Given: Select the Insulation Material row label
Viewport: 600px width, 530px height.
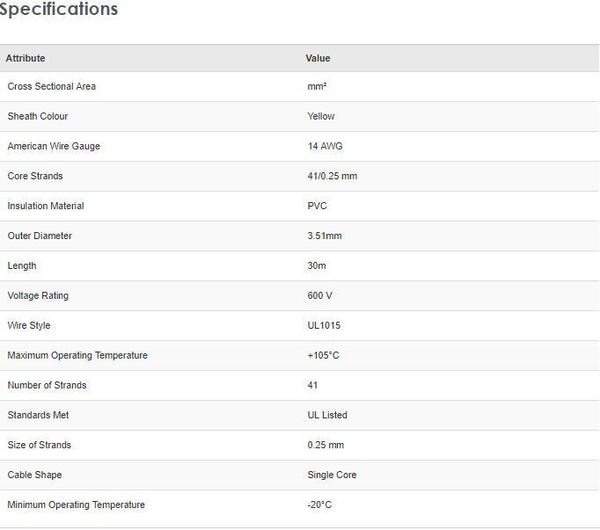Looking at the screenshot, I should (x=46, y=206).
